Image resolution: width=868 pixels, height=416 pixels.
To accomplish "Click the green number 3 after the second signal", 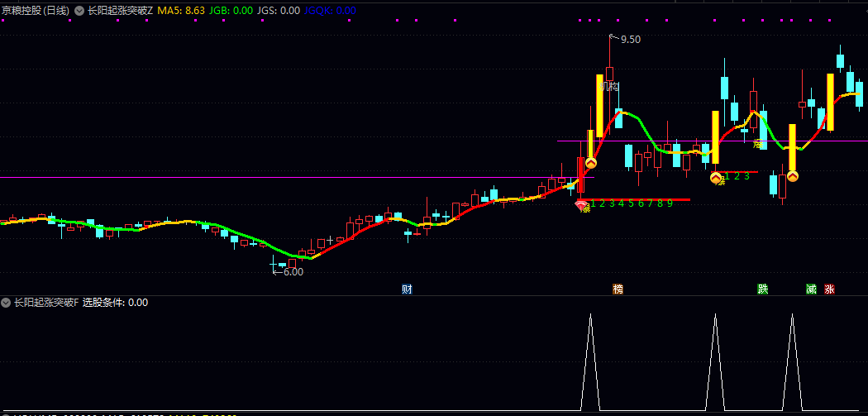I will (746, 176).
